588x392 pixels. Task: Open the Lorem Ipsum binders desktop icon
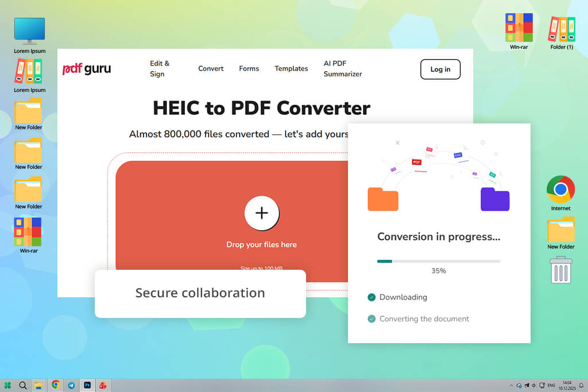(x=30, y=75)
